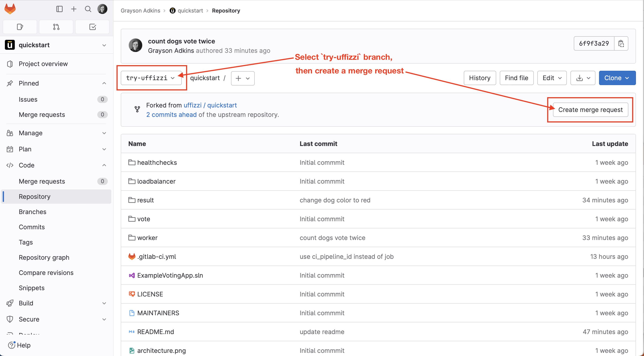Toggle the sidebar collapse icon
This screenshot has height=356, width=644.
pos(59,9)
